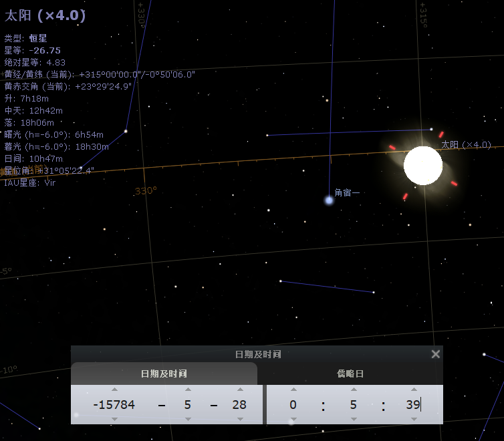This screenshot has width=504, height=441.
Task: Decrease the seconds value with down arrow
Action: tap(414, 419)
